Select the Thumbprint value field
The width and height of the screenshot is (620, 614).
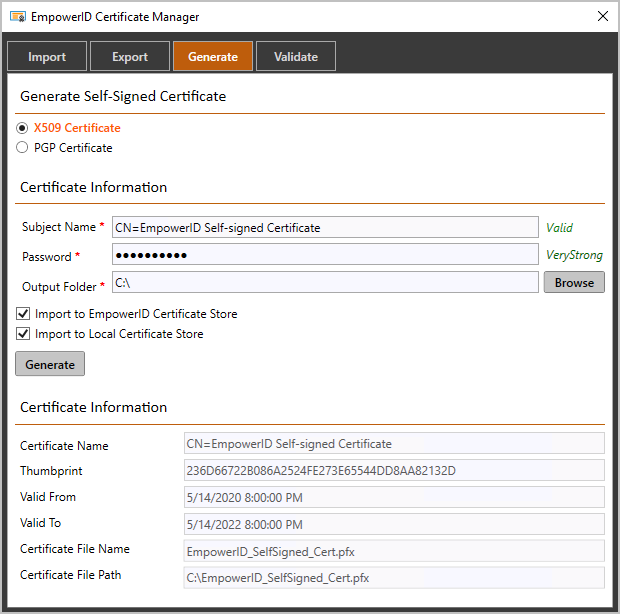[x=394, y=470]
